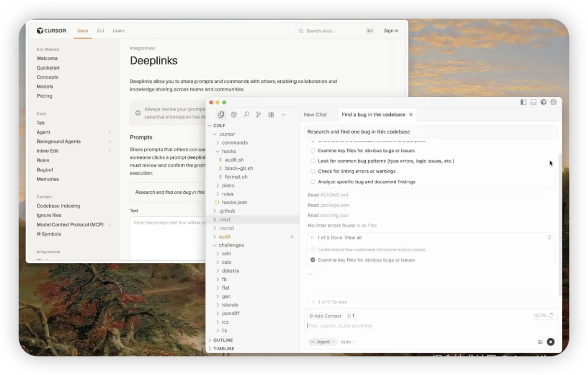Click the image attach icon in chat input
Viewport: 588px width, 375px height.
(x=540, y=342)
